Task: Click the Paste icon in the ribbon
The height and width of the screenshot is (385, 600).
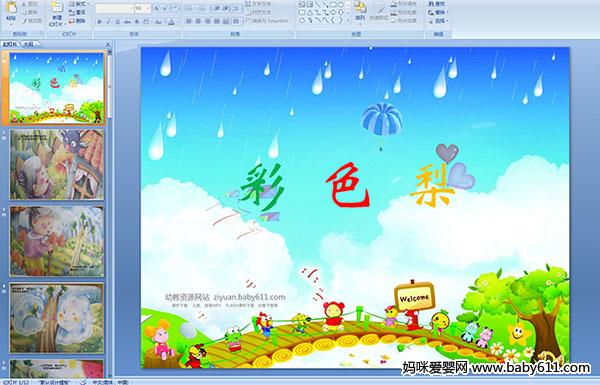Action: [x=11, y=11]
